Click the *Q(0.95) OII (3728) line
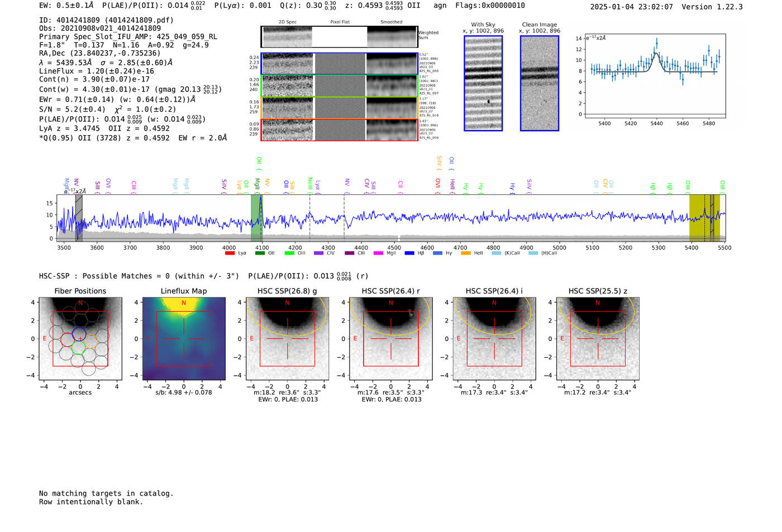Viewport: 782px width, 532px height. [133, 137]
